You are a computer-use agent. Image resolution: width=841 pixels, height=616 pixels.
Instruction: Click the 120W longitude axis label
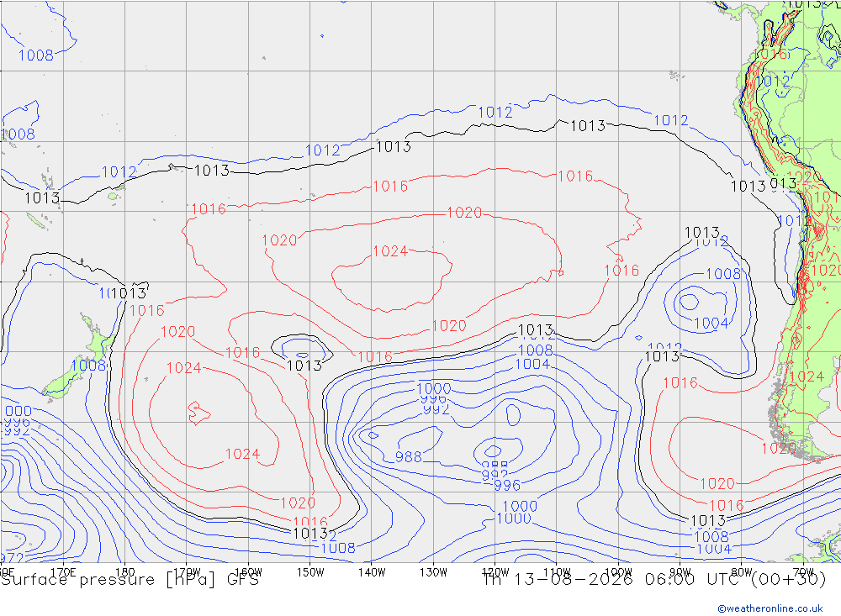coord(495,572)
